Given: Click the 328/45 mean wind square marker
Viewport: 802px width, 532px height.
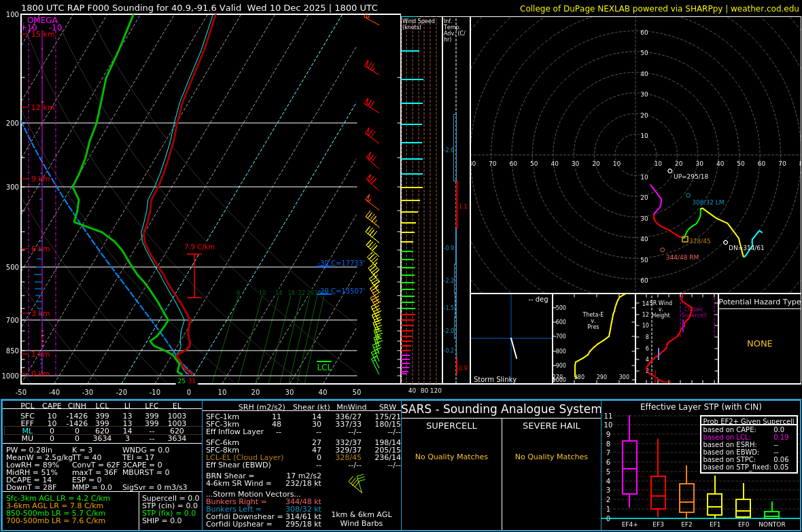Looking at the screenshot, I should tap(685, 239).
